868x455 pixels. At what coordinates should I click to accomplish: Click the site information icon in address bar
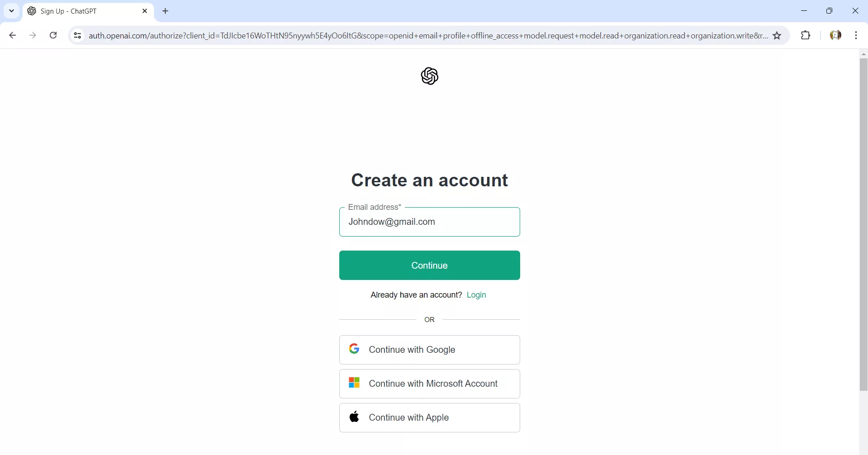click(x=77, y=36)
